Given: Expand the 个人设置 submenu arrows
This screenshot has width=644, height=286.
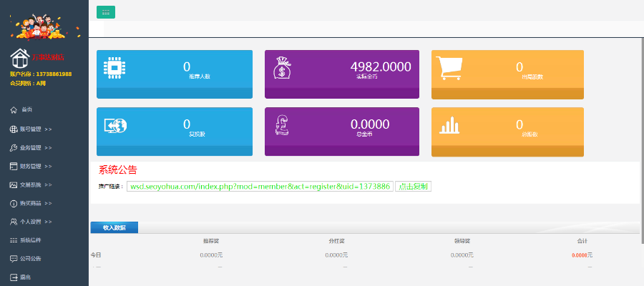Looking at the screenshot, I should [x=48, y=222].
